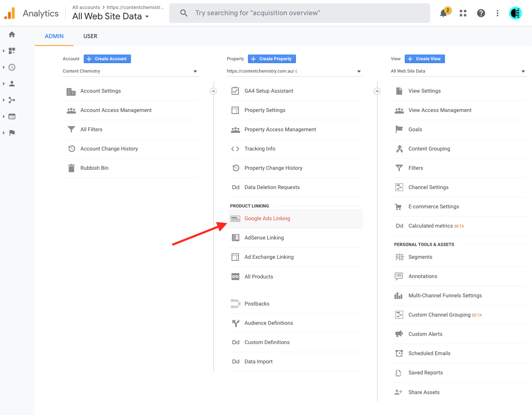
Task: Click the arrow connector between Account and Property
Action: 213,91
